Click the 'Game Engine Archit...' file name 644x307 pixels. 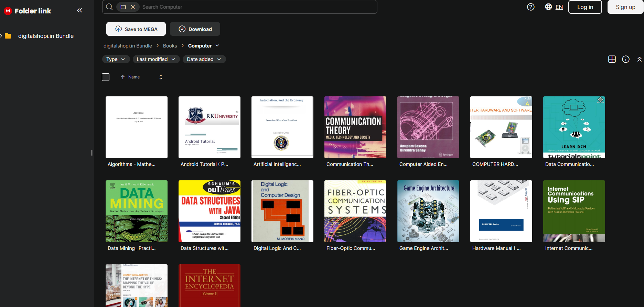pyautogui.click(x=424, y=248)
